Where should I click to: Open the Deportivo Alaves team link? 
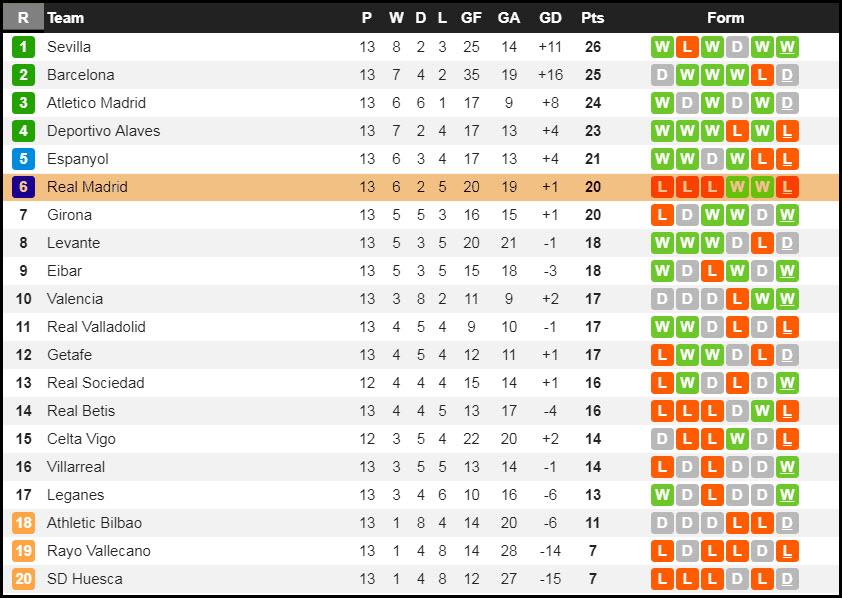coord(104,131)
